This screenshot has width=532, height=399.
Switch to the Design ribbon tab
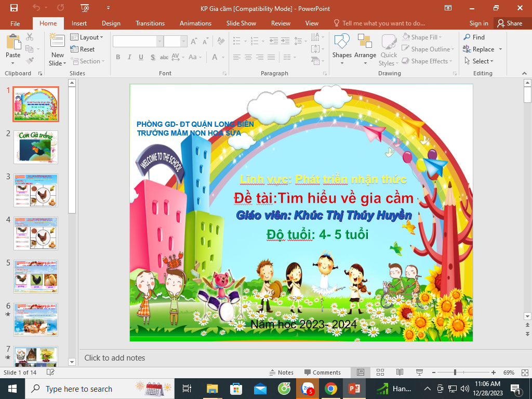coord(111,23)
